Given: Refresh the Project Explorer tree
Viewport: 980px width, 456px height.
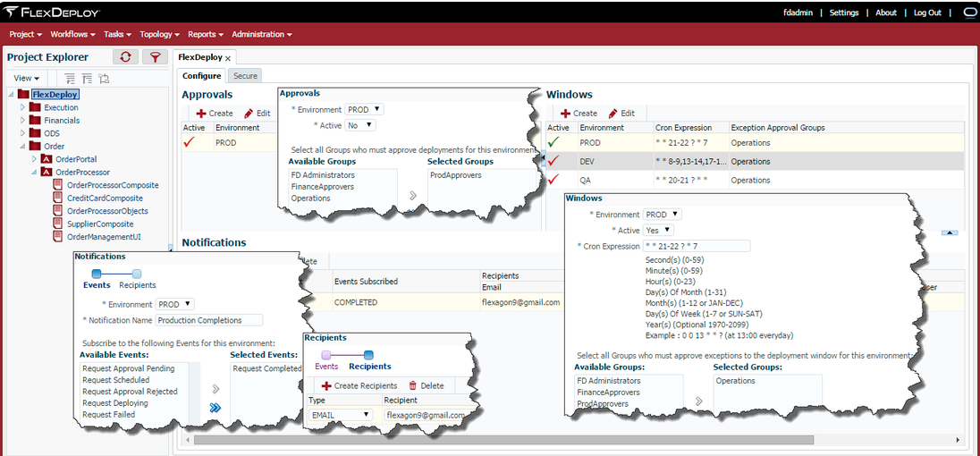Looking at the screenshot, I should coord(125,57).
